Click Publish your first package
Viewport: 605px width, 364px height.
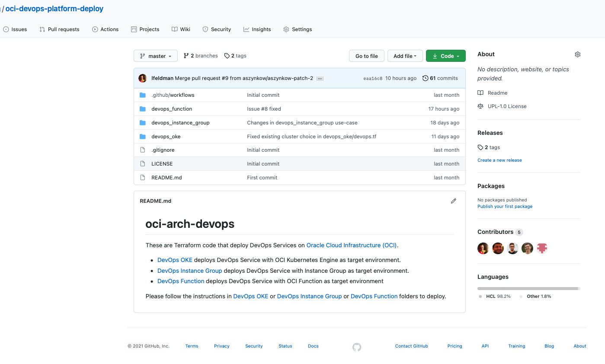pos(505,206)
